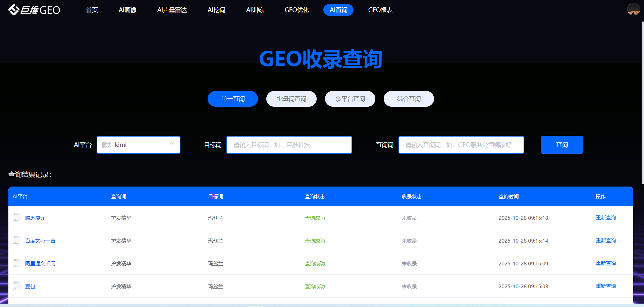Expand the AI平台 dropdown arrow
The image size is (644, 307).
pos(172,144)
